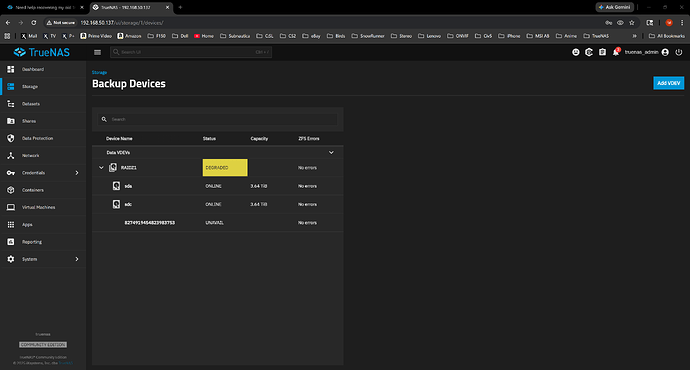Collapse the Data VDEVs section
Viewport: 690px width, 370px height.
tap(331, 153)
